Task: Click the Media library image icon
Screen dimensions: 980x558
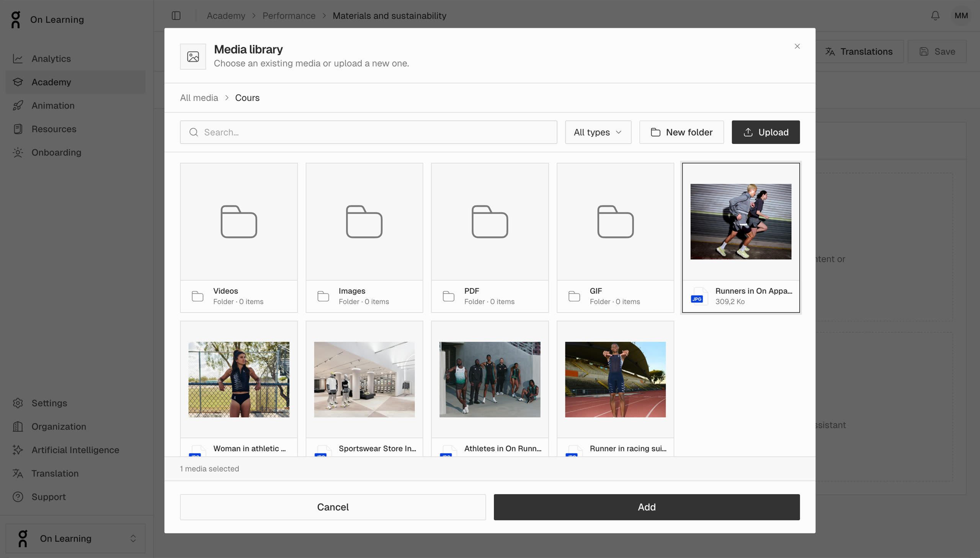Action: [x=193, y=57]
